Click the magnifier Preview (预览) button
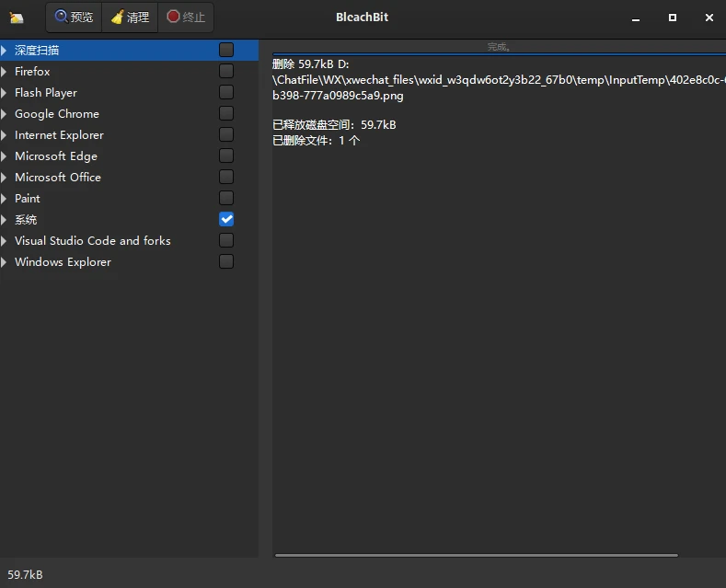The width and height of the screenshot is (726, 588). coord(75,17)
